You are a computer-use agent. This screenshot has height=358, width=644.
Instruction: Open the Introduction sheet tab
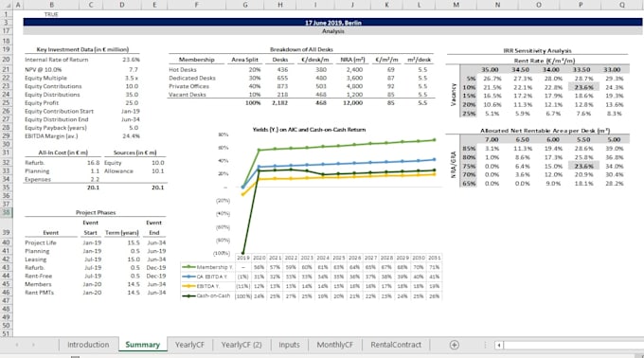[88, 345]
